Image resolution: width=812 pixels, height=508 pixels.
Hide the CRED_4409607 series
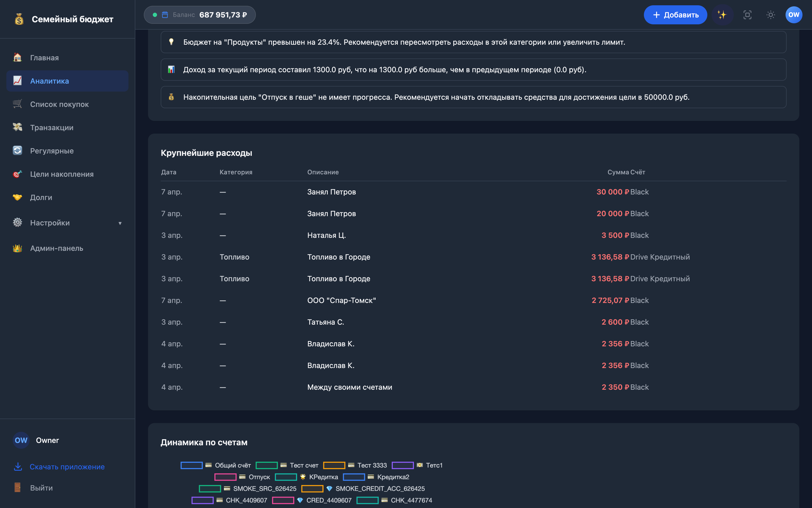coord(312,500)
